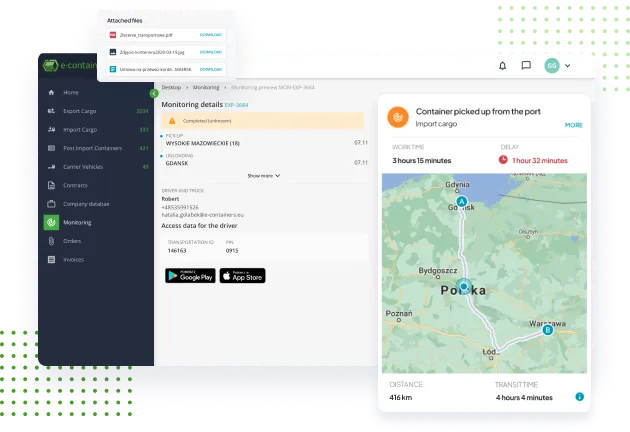This screenshot has width=630, height=432.
Task: Expand Show more route details
Action: pyautogui.click(x=264, y=176)
